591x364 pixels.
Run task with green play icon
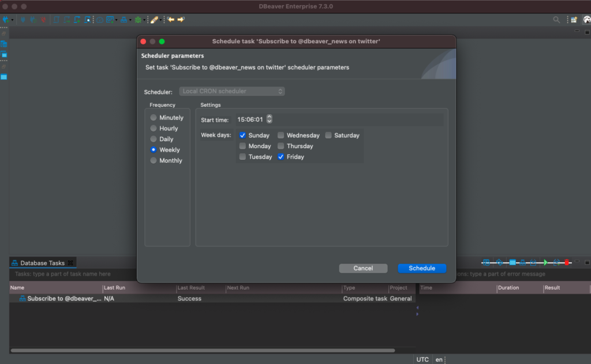click(545, 262)
